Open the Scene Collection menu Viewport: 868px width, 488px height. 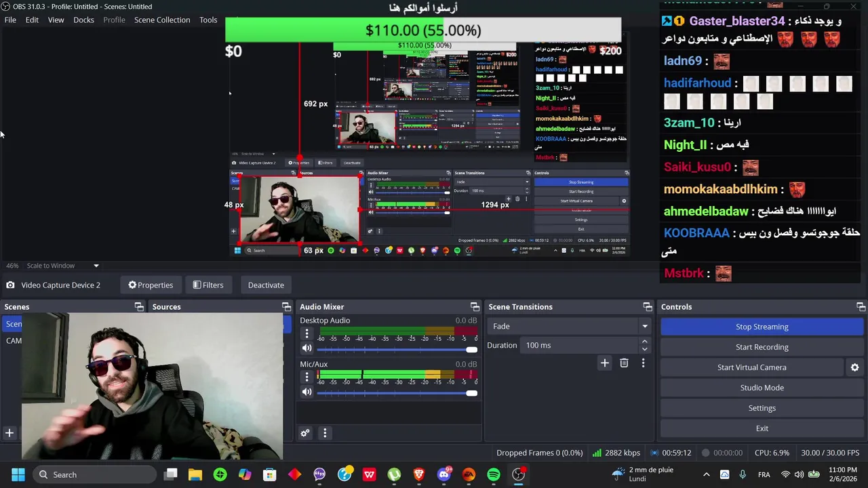tap(162, 20)
